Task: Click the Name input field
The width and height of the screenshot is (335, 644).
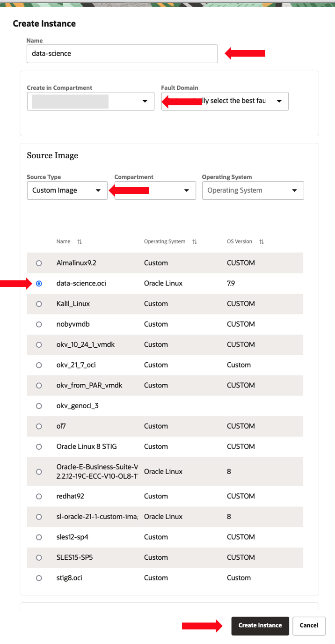Action: point(122,53)
